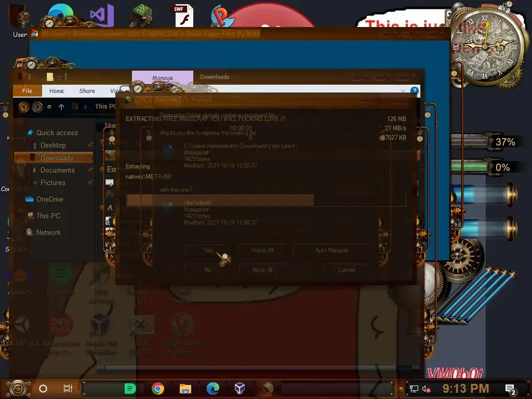This screenshot has height=399, width=532.
Task: Click Yes to All in replace dialog
Action: coord(262,250)
